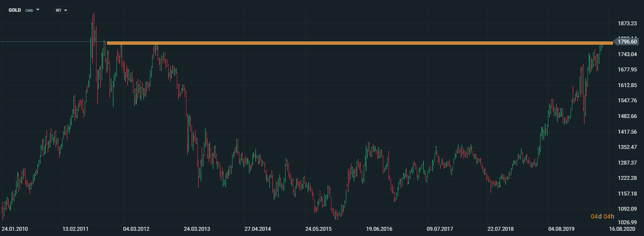The width and height of the screenshot is (644, 236).
Task: Click the 1026.99 price axis label
Action: coord(627,222)
